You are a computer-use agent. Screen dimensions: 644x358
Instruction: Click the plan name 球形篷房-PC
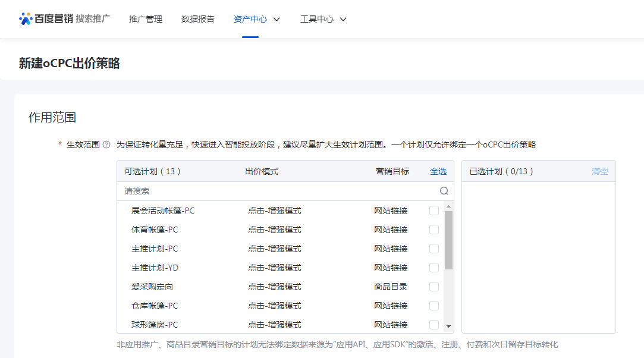[x=155, y=325]
